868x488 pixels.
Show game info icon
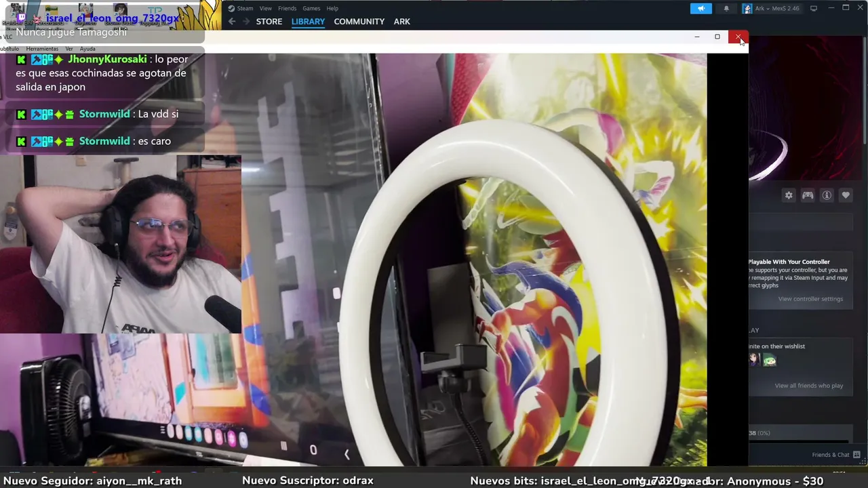pos(827,195)
